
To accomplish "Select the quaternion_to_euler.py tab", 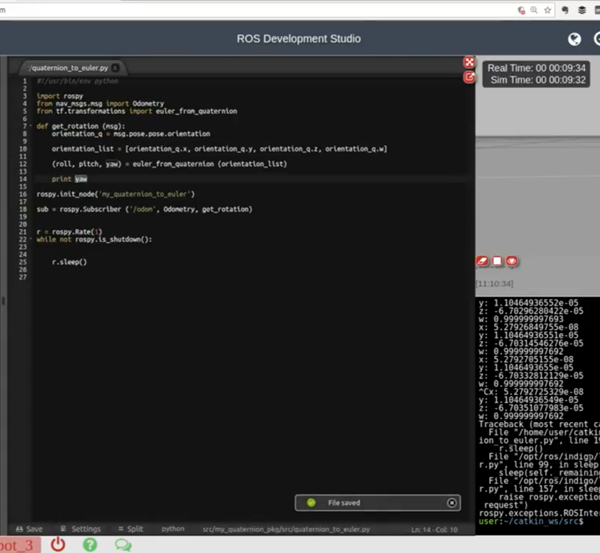I will 69,68.
